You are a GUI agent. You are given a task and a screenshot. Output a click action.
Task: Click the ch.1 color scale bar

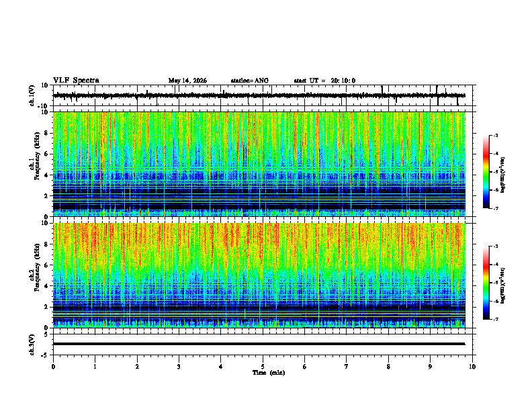486,172
